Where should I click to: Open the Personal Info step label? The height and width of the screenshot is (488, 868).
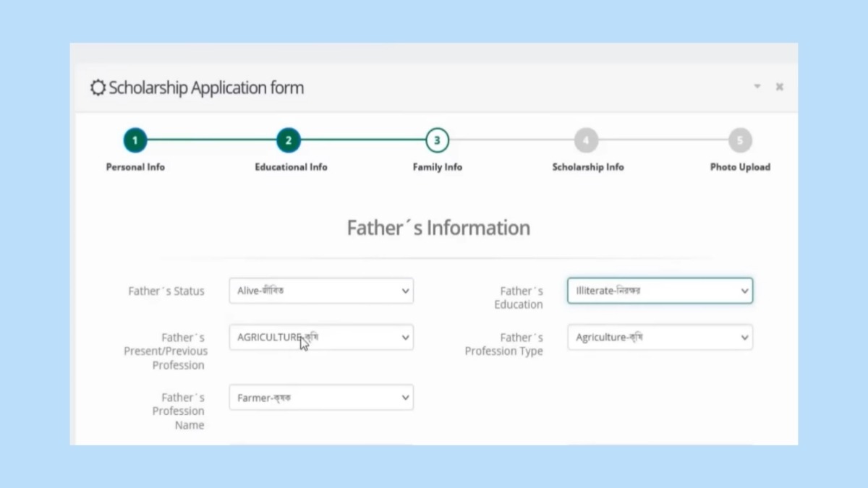[135, 167]
